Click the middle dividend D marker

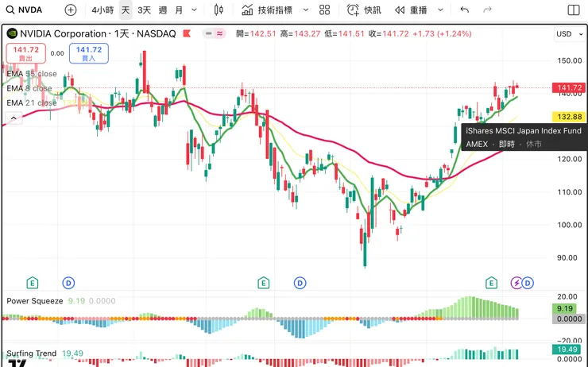(300, 283)
